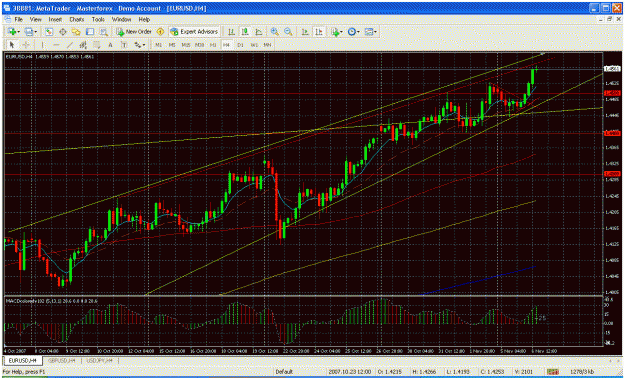Open the Insert menu

coord(55,19)
